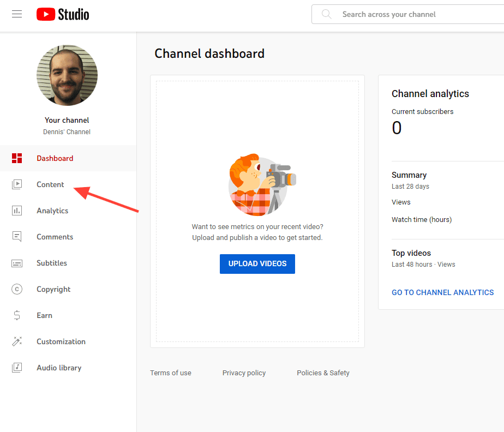Select the Subtitles icon
The width and height of the screenshot is (504, 432).
[x=17, y=263]
